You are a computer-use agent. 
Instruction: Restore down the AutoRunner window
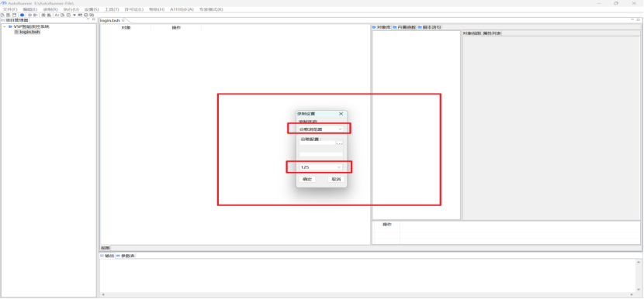click(616, 3)
